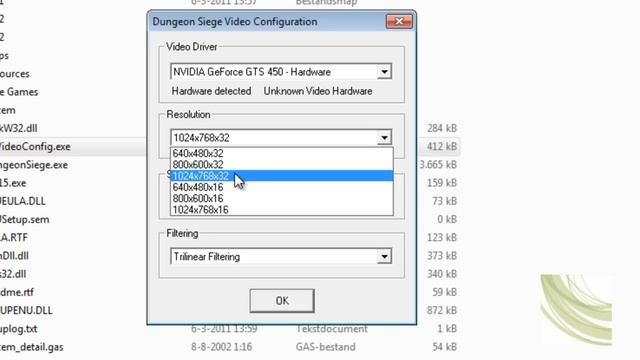Click the 412 kB size cell
The image size is (640, 360).
pyautogui.click(x=442, y=147)
